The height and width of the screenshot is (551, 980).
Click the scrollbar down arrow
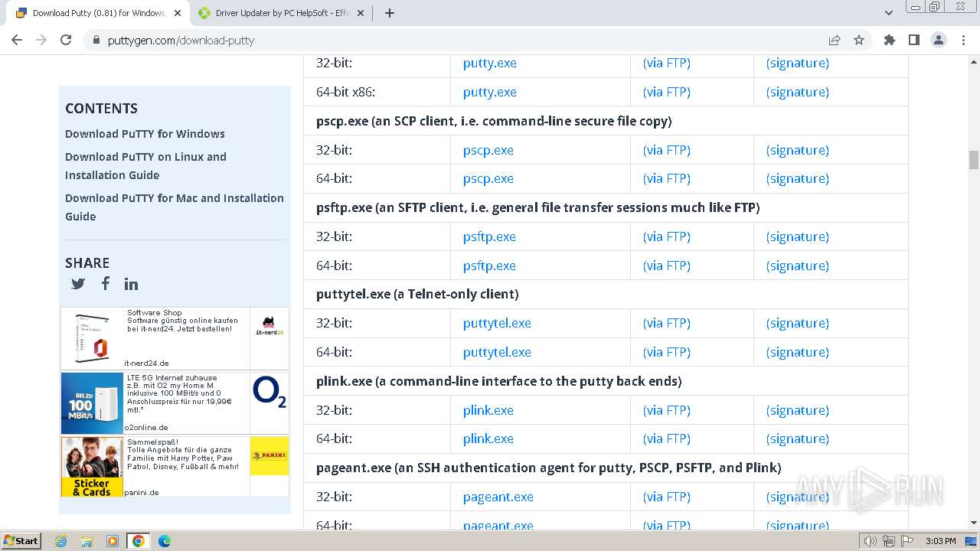[x=974, y=523]
